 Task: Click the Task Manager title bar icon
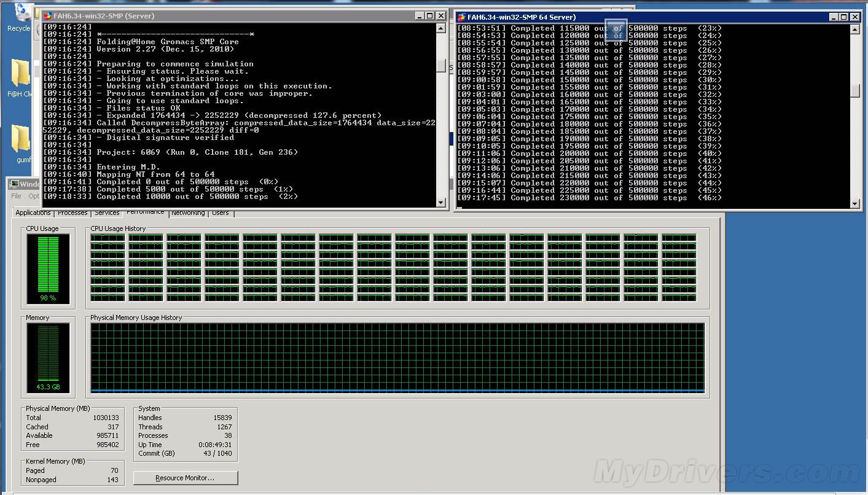(x=14, y=184)
